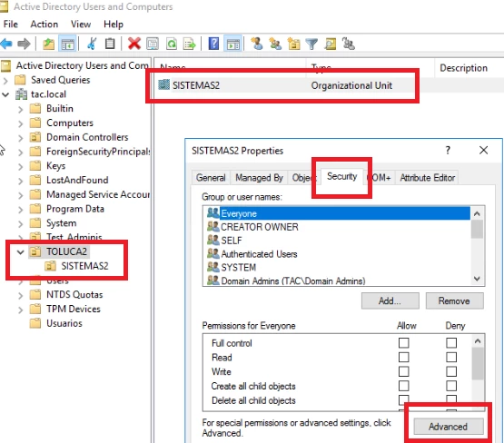Image resolution: width=504 pixels, height=443 pixels.
Task: Click the red X Delete icon
Action: [134, 44]
